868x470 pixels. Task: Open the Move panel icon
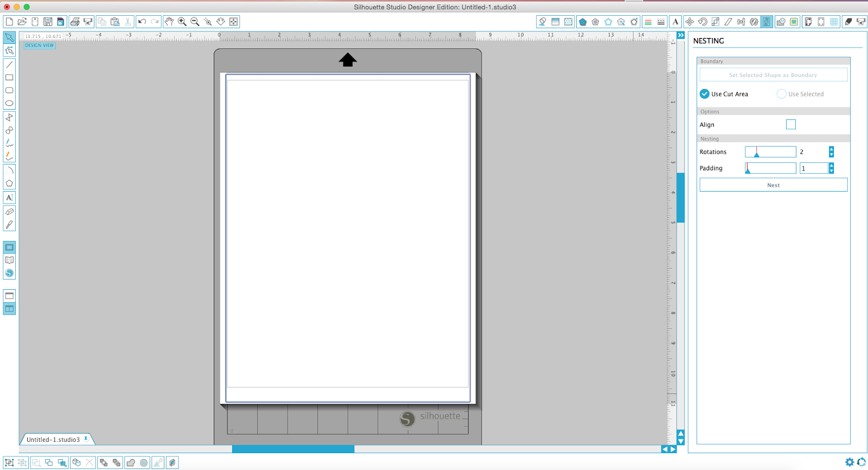[x=690, y=22]
